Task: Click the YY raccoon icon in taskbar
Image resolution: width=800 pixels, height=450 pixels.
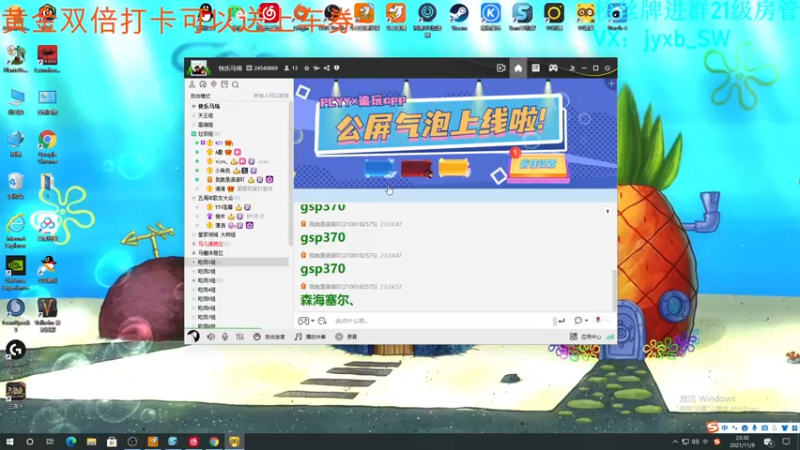Action: [234, 442]
